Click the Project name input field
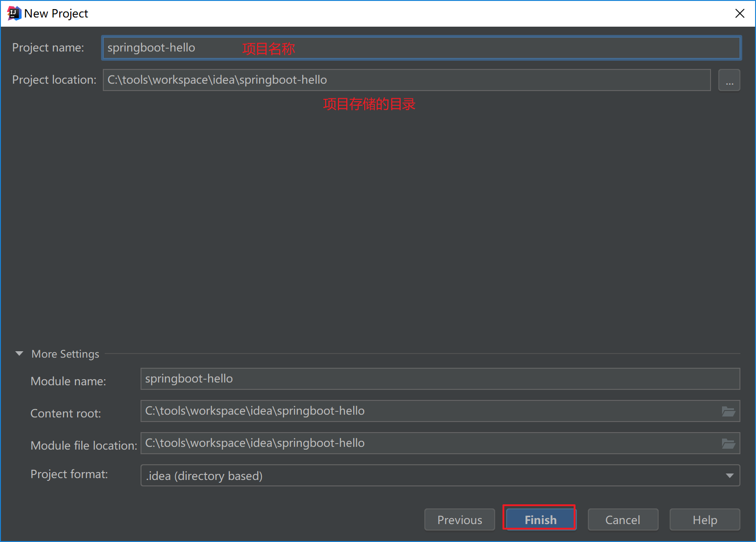This screenshot has height=542, width=756. coord(421,48)
